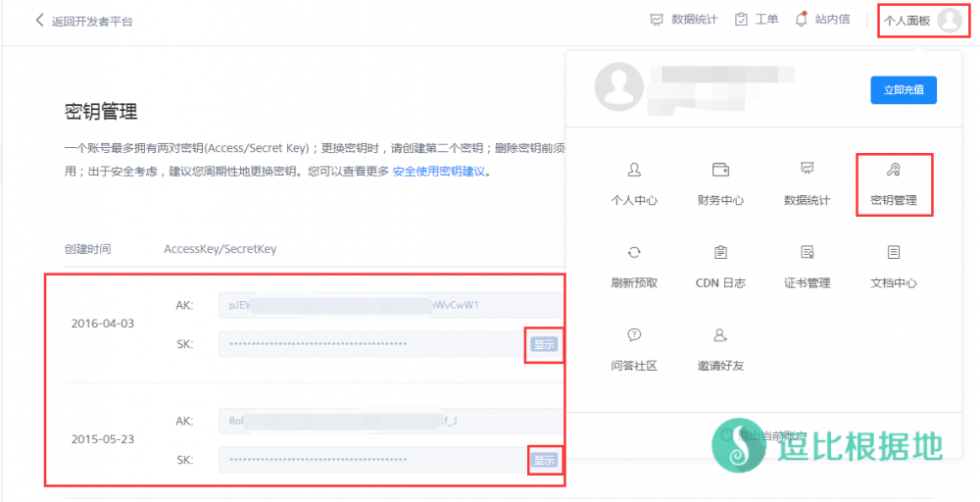Show the 2015-05-23 secret key

(x=543, y=460)
